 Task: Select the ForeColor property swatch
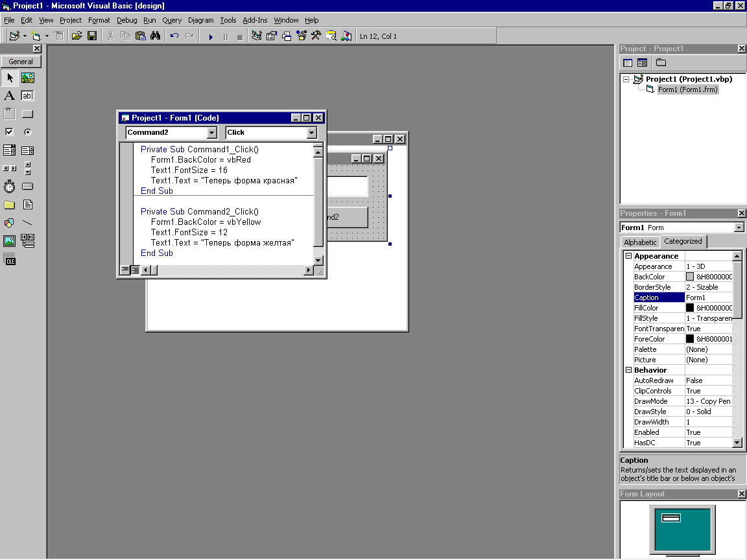[690, 338]
